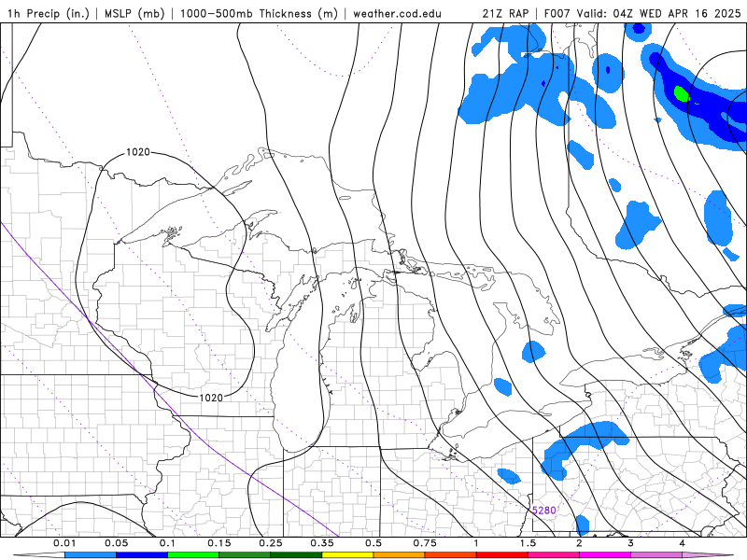Image resolution: width=747 pixels, height=560 pixels.
Task: Click the 0.25 colorbar tick label
Action: point(271,543)
